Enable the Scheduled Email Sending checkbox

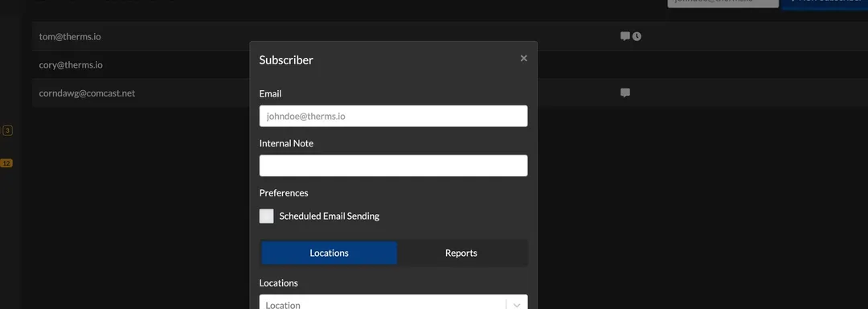tap(266, 216)
